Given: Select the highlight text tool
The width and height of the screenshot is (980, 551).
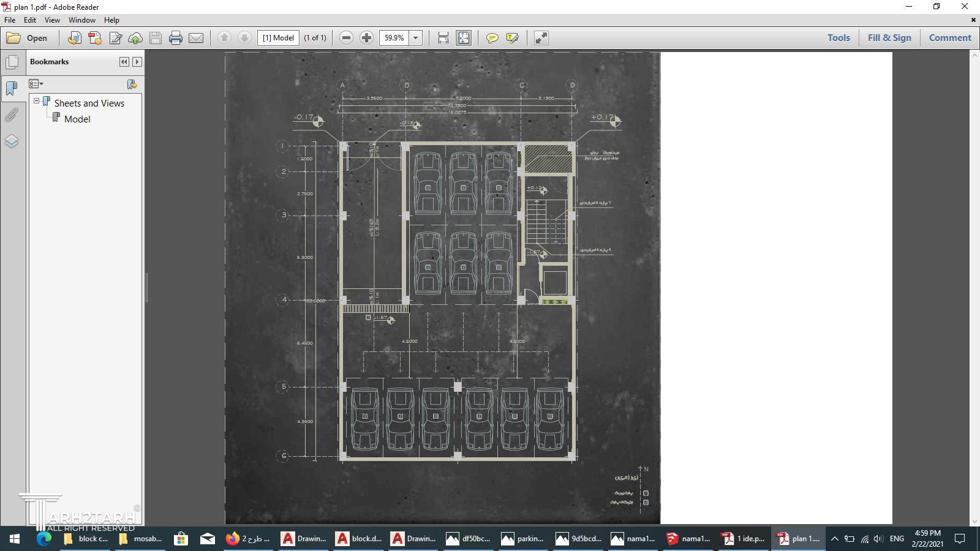Looking at the screenshot, I should [513, 38].
